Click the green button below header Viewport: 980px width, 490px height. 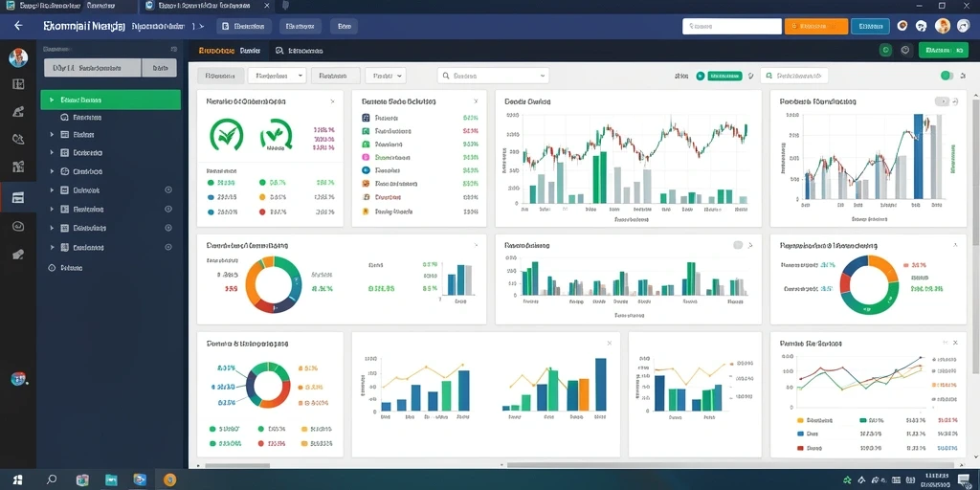(x=943, y=50)
